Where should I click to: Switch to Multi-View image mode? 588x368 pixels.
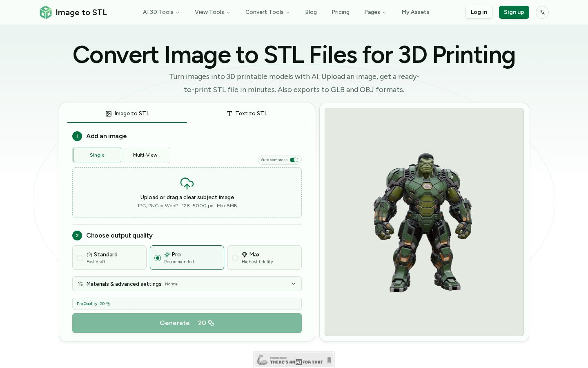[145, 155]
